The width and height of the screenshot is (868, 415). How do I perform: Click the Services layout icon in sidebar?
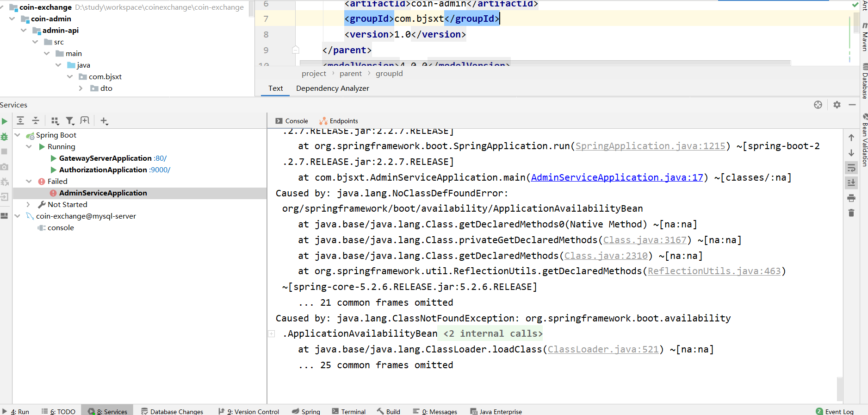5,216
